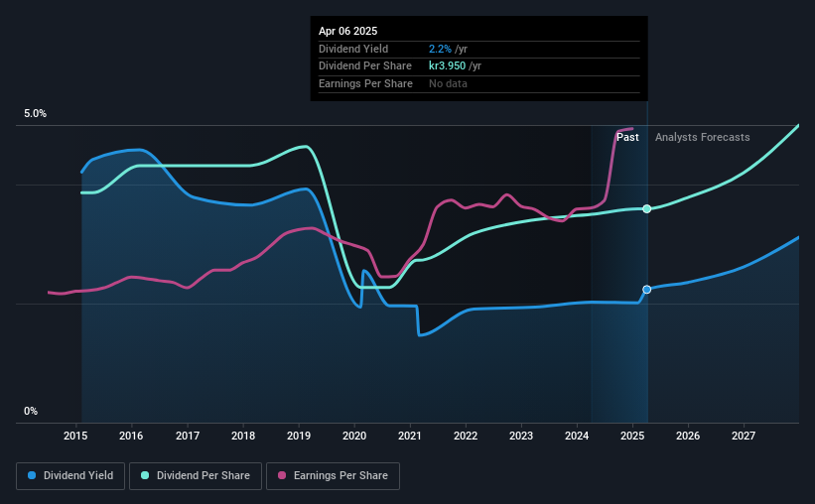The width and height of the screenshot is (815, 504).
Task: Click the 2020 x-axis year label
Action: (354, 436)
